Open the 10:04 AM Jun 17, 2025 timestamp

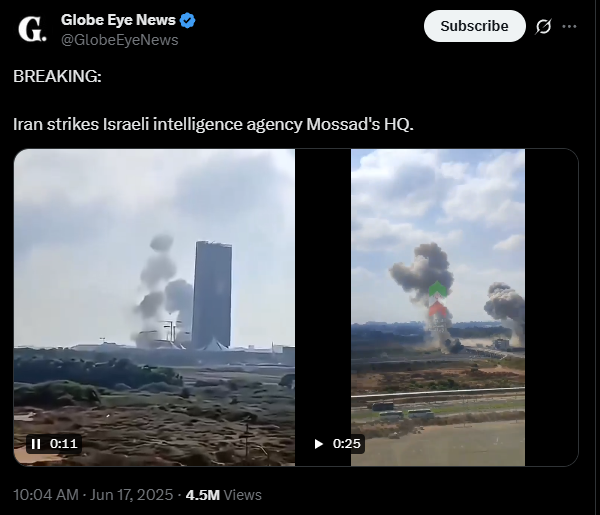pyautogui.click(x=93, y=495)
